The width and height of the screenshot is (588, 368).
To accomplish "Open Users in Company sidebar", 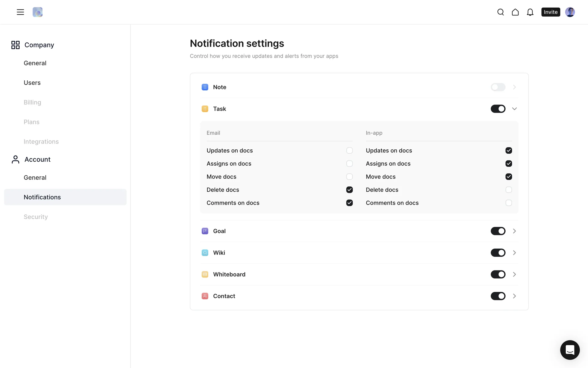I will [32, 83].
